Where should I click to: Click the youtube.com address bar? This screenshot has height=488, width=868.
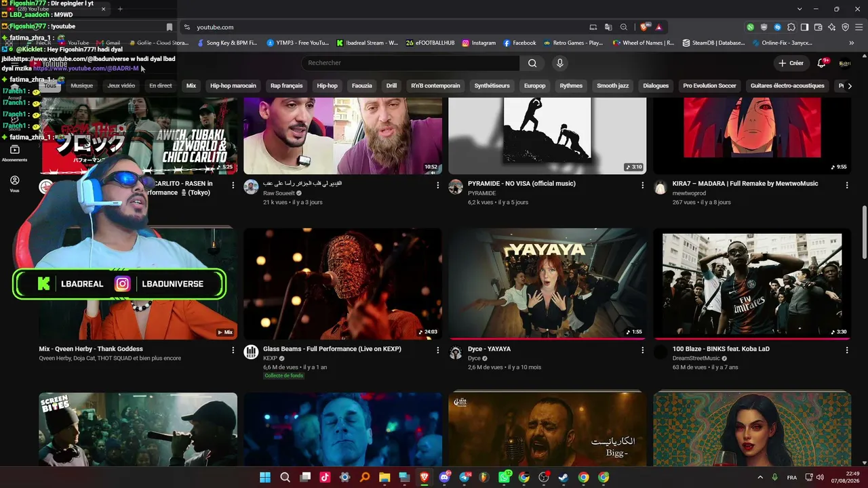click(x=387, y=27)
